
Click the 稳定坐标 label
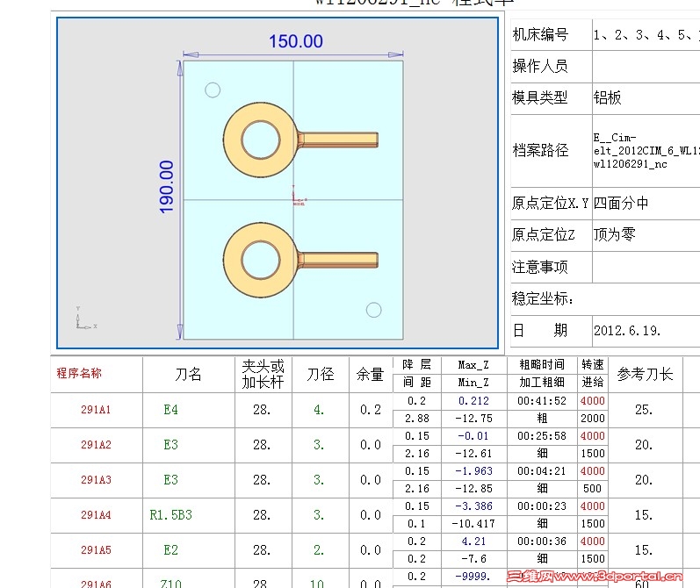(543, 298)
